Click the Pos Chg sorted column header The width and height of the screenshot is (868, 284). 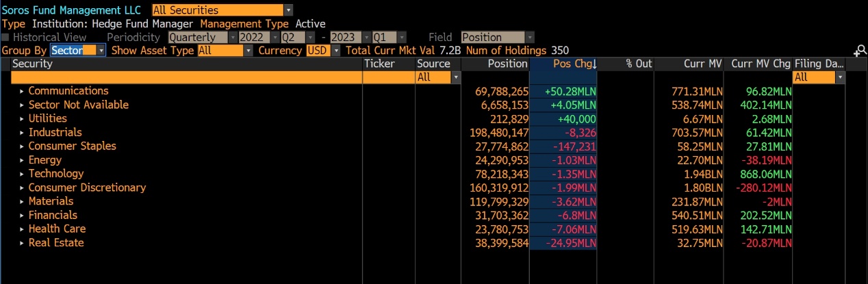click(x=563, y=64)
